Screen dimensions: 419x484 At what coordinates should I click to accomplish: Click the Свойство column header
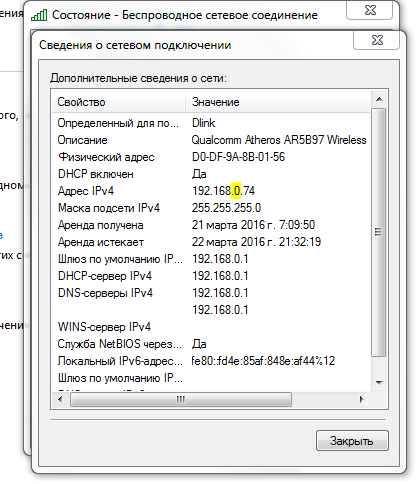tap(118, 102)
